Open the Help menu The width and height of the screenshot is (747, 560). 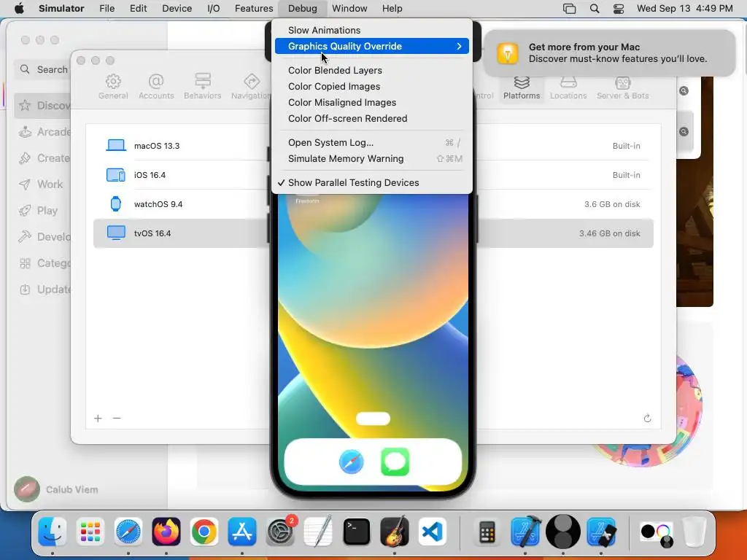click(x=392, y=9)
